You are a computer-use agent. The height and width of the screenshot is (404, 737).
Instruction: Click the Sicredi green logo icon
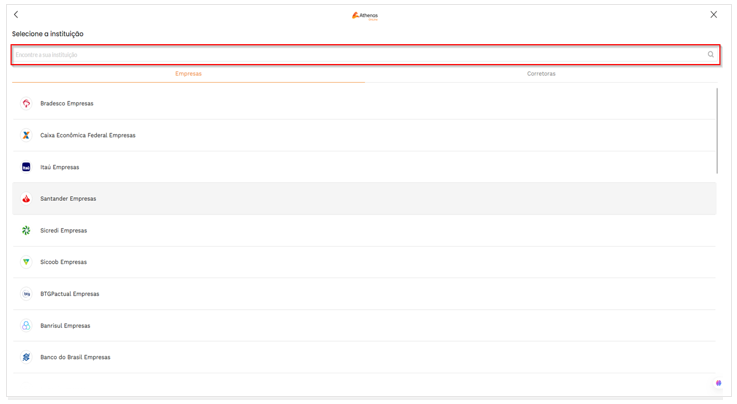point(26,230)
